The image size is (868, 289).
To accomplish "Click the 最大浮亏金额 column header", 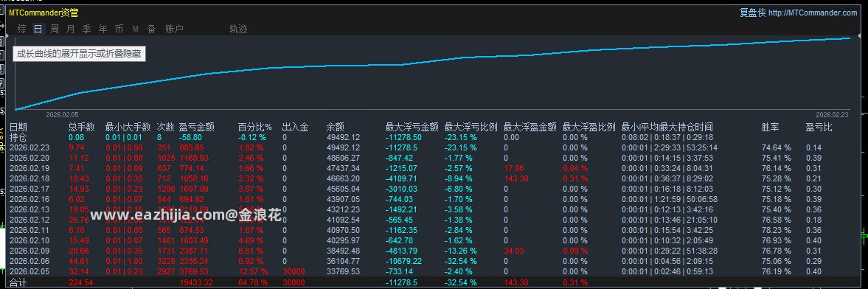I will click(x=412, y=128).
